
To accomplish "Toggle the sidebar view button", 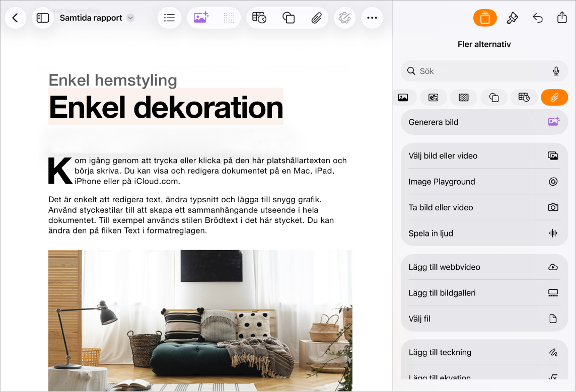I will (43, 18).
